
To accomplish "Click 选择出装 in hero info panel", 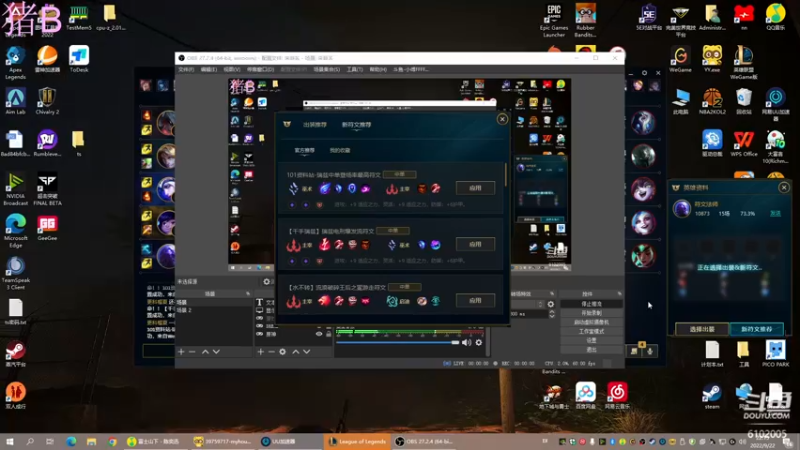I will click(x=703, y=330).
